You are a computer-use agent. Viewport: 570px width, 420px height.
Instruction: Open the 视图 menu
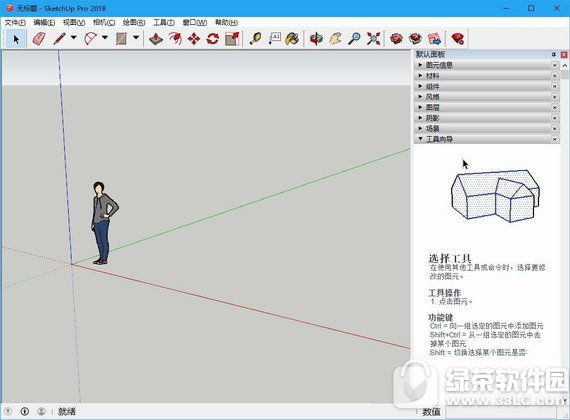coord(74,23)
